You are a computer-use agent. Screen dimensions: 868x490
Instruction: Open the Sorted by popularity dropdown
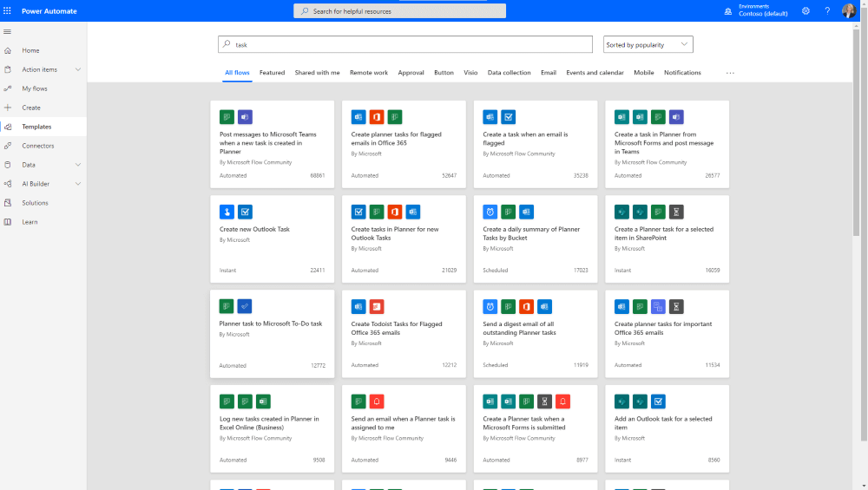[648, 44]
